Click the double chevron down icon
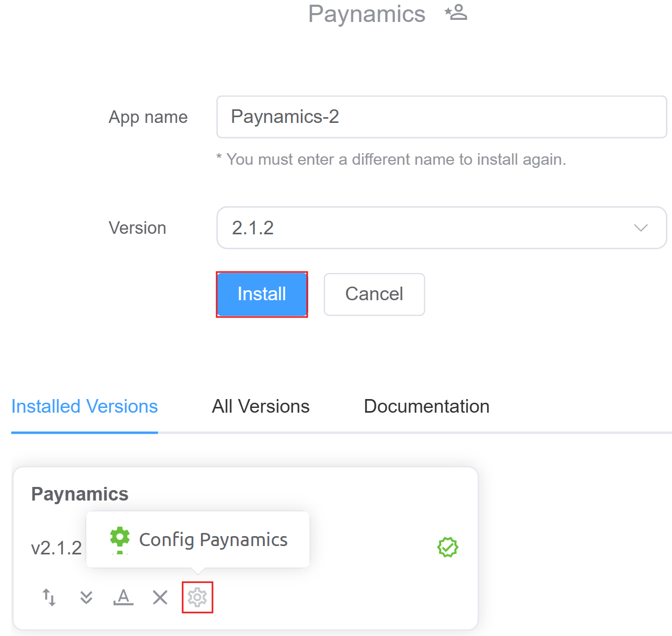 click(x=86, y=597)
